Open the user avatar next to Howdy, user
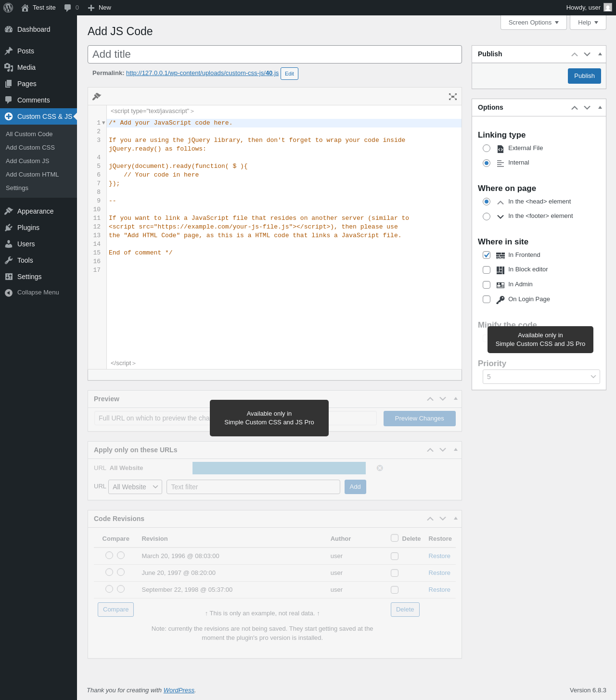The width and height of the screenshot is (616, 700). (608, 8)
